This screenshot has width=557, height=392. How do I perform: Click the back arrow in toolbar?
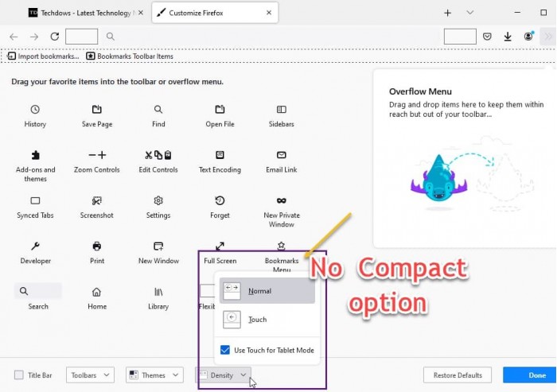point(14,37)
